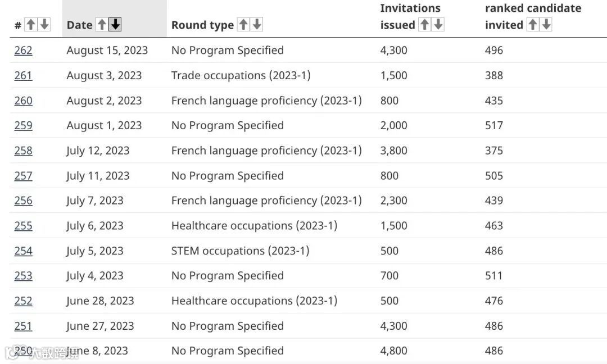
Task: Open draw round 262 link
Action: 23,51
